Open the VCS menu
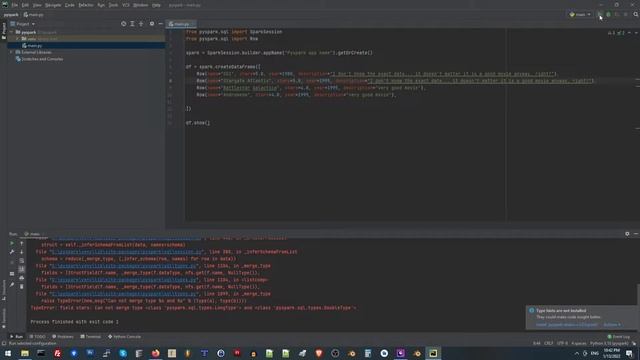This screenshot has height=360, width=640. (126, 5)
